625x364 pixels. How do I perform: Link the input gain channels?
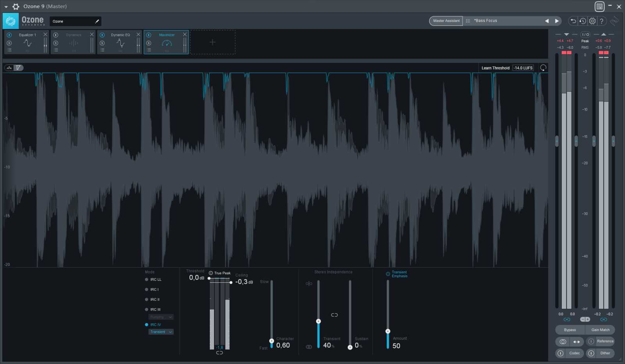click(567, 319)
